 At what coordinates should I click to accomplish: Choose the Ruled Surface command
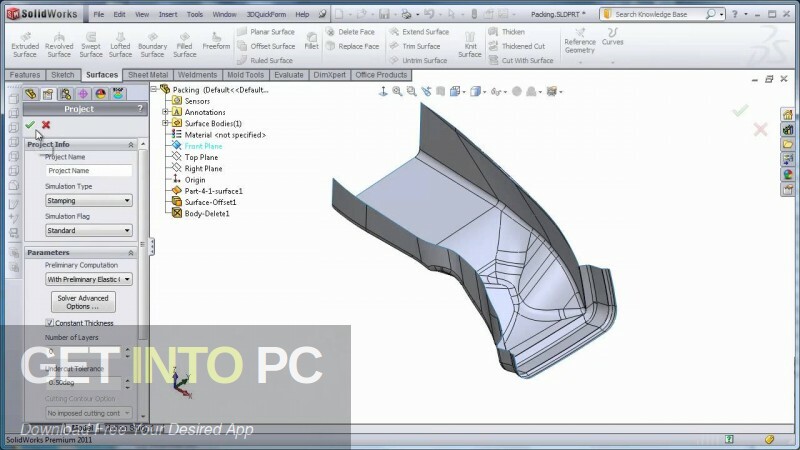[265, 60]
